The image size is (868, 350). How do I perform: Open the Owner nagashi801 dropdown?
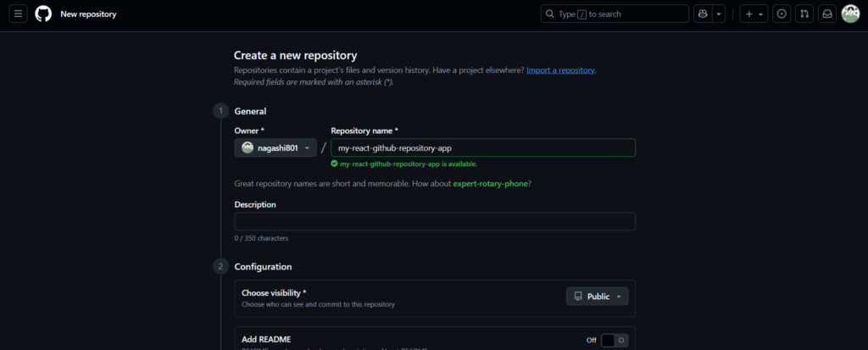pos(275,147)
